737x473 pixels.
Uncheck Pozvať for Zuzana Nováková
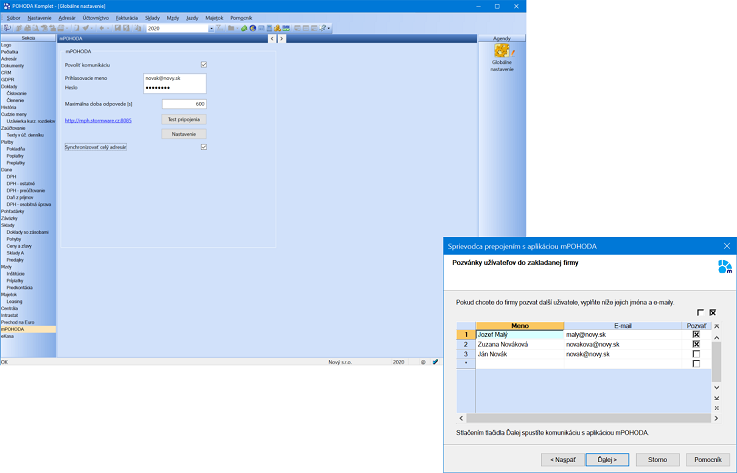[696, 344]
